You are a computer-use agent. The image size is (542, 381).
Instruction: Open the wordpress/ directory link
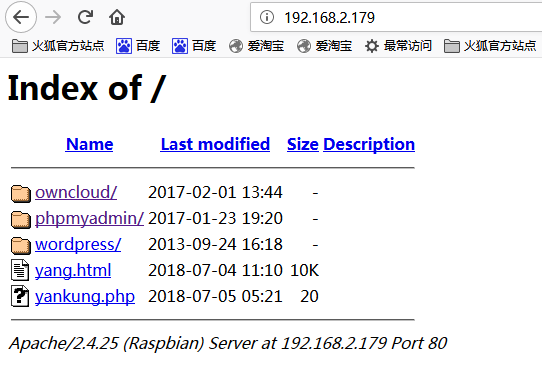[x=78, y=244]
